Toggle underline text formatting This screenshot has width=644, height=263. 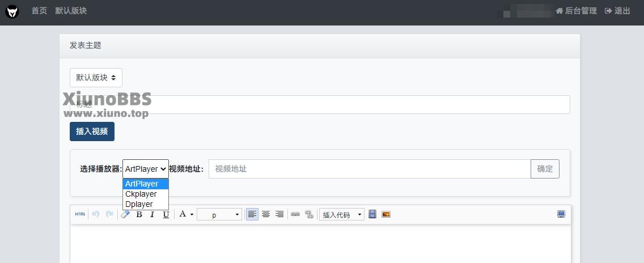tap(166, 214)
